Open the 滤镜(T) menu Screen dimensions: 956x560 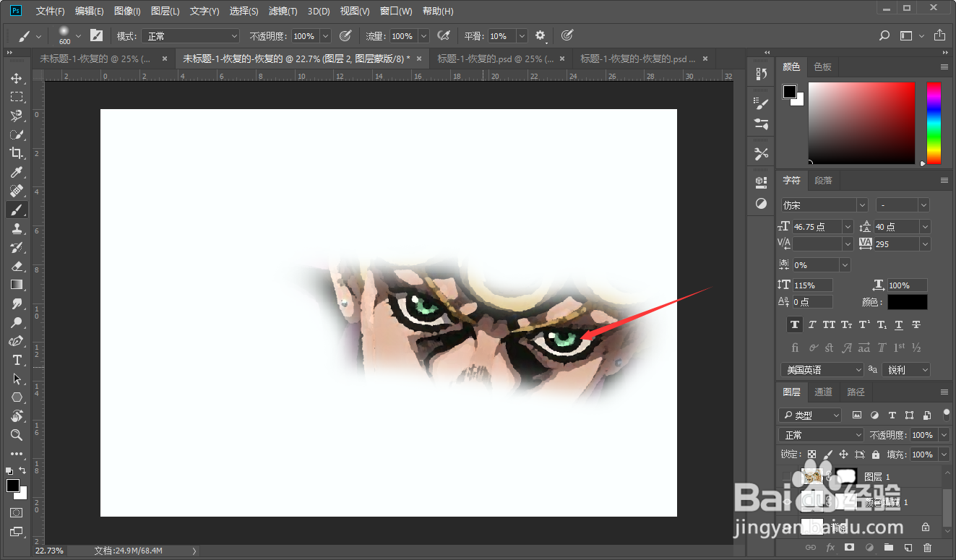pyautogui.click(x=283, y=11)
